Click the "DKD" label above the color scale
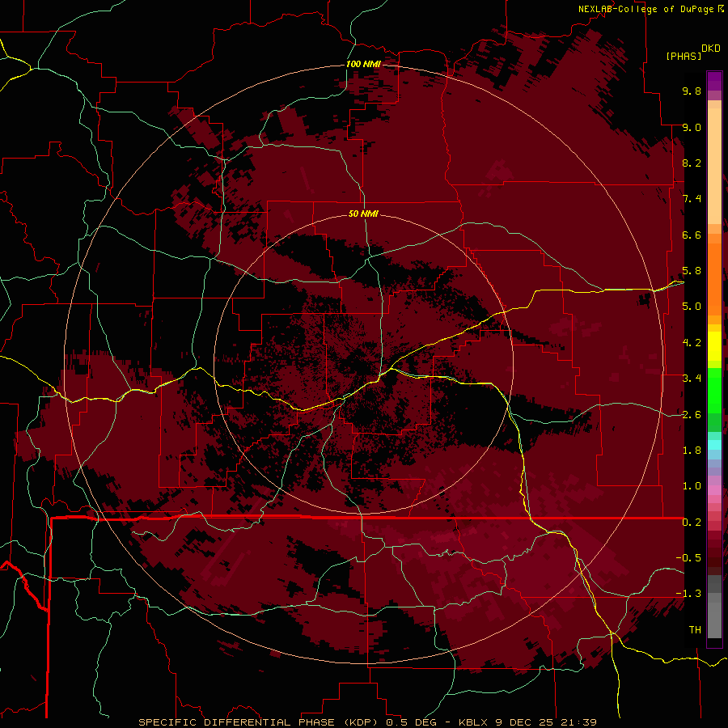728x728 pixels. coord(711,49)
